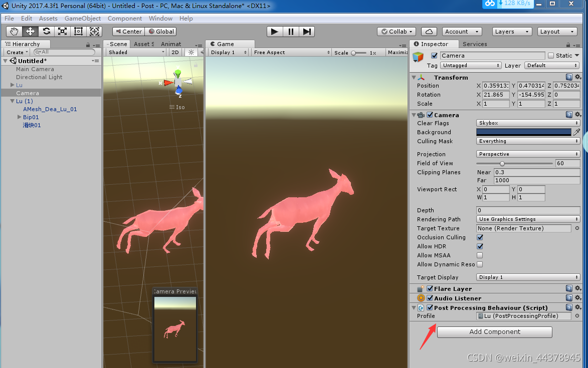Collapse the Lu (1) tree item
588x368 pixels.
(x=12, y=101)
